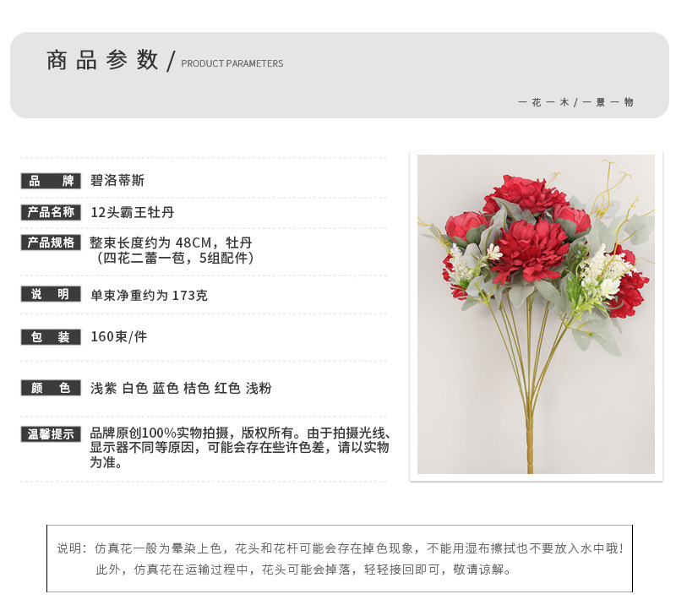
Task: Click the line 显示器不同等原因
Action: click(x=239, y=448)
